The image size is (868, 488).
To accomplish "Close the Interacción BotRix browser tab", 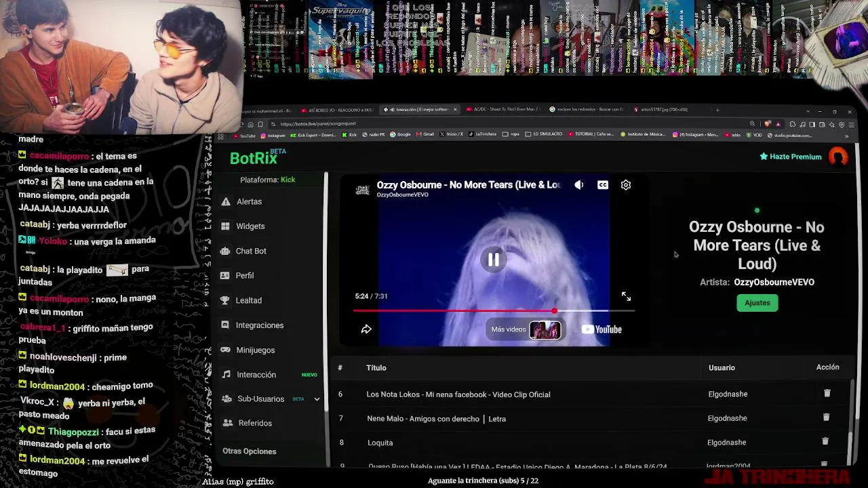I will click(x=455, y=110).
